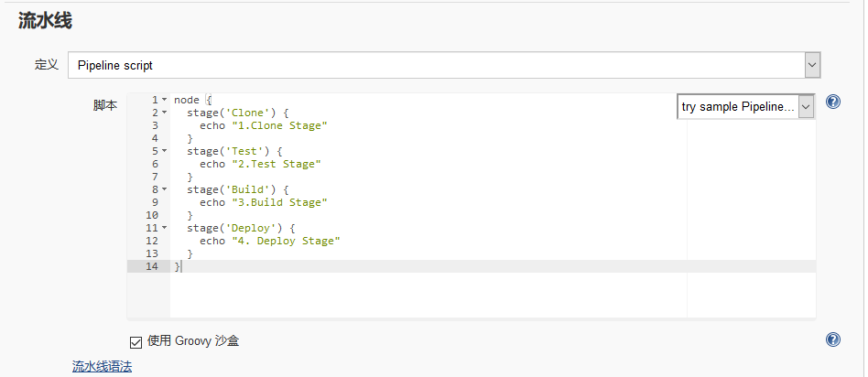Collapse the Deploy stage fold arrow
868x377 pixels.
point(164,228)
